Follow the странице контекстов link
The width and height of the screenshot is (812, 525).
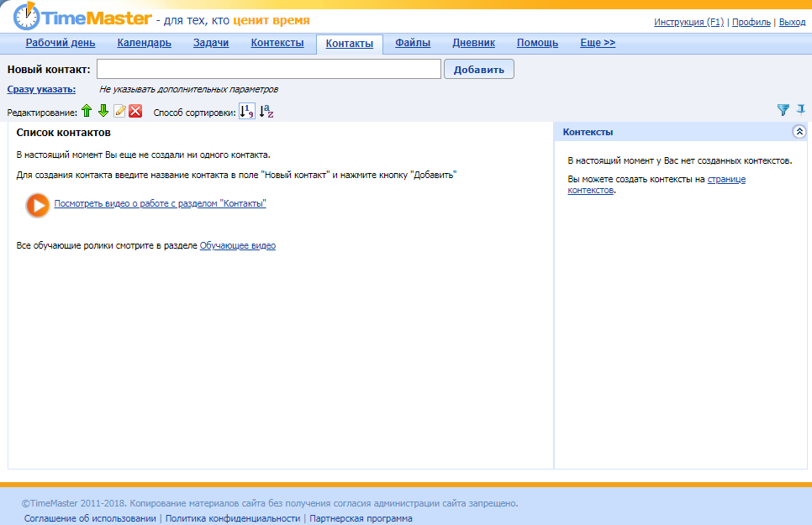pos(726,179)
